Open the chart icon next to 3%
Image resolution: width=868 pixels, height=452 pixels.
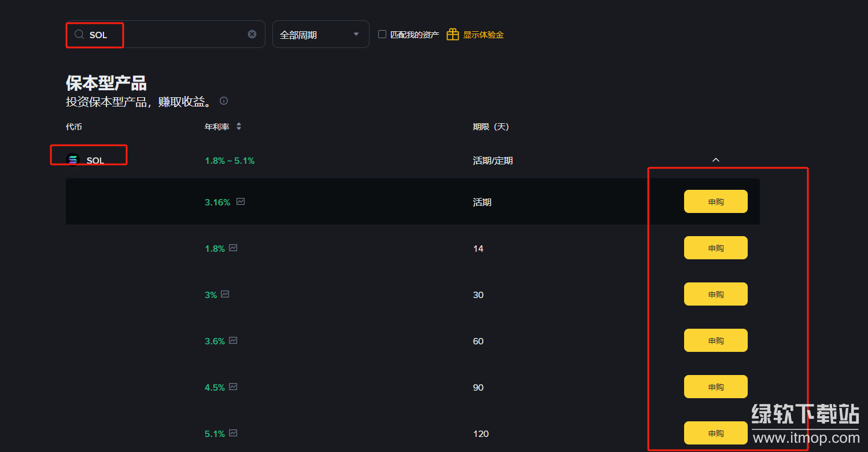tap(225, 295)
